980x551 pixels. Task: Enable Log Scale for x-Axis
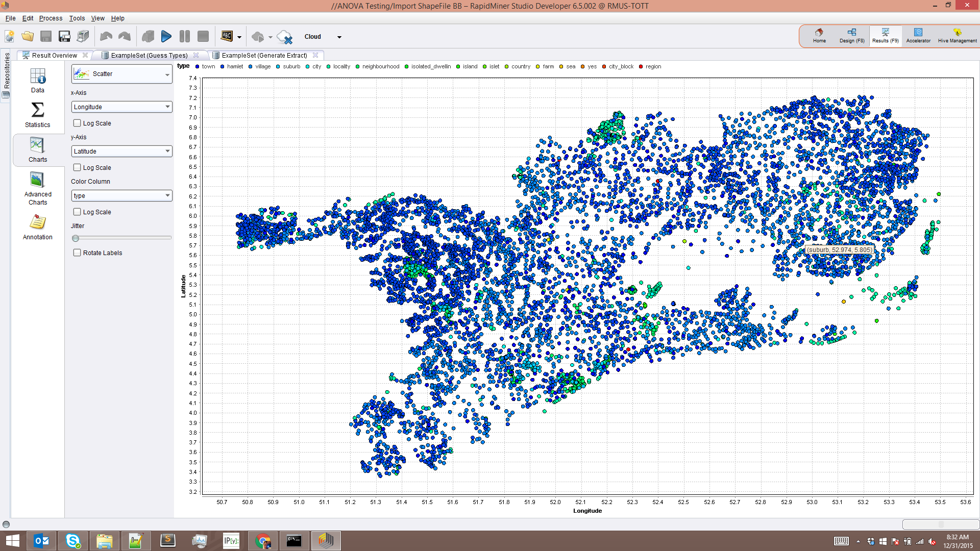[x=77, y=123]
